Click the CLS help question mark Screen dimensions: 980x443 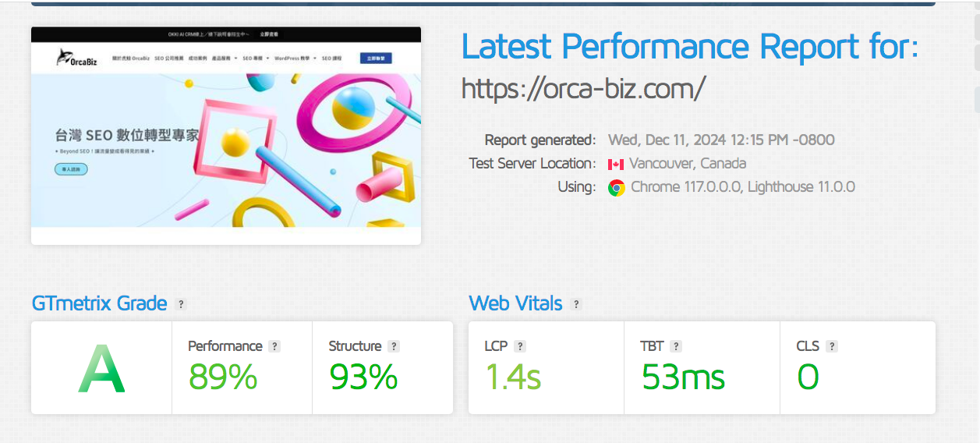point(832,346)
